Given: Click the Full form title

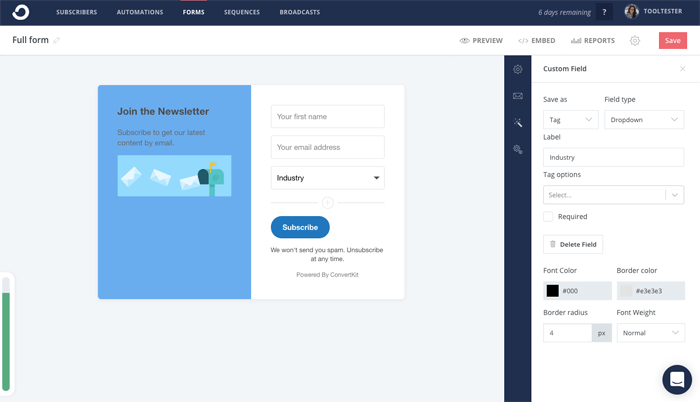Looking at the screenshot, I should [x=30, y=40].
